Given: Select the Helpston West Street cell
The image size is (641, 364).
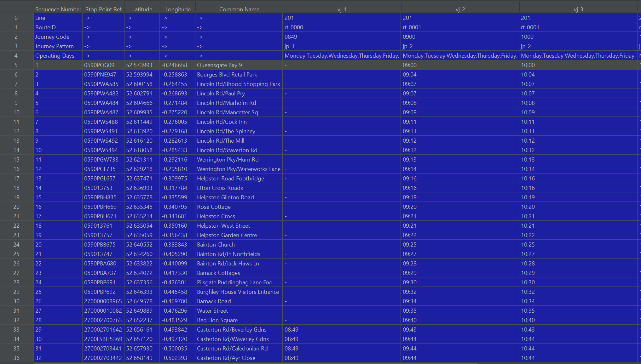Looking at the screenshot, I should coord(239,226).
